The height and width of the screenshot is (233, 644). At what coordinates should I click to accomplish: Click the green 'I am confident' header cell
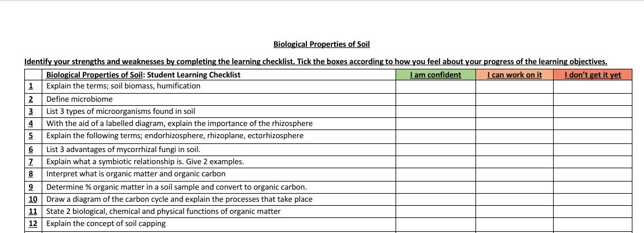436,75
